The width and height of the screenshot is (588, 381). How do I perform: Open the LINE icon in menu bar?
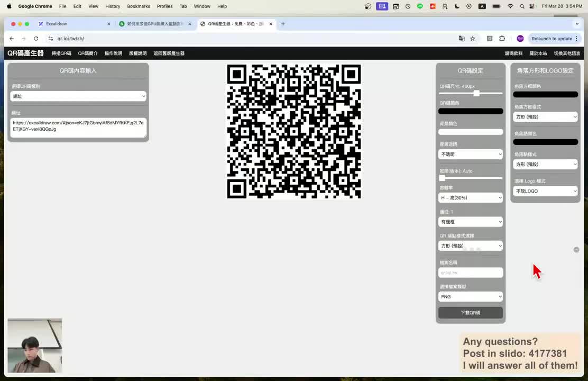(x=420, y=6)
